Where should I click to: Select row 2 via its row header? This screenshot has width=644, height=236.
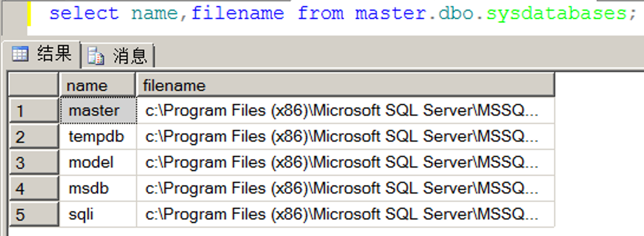34,137
